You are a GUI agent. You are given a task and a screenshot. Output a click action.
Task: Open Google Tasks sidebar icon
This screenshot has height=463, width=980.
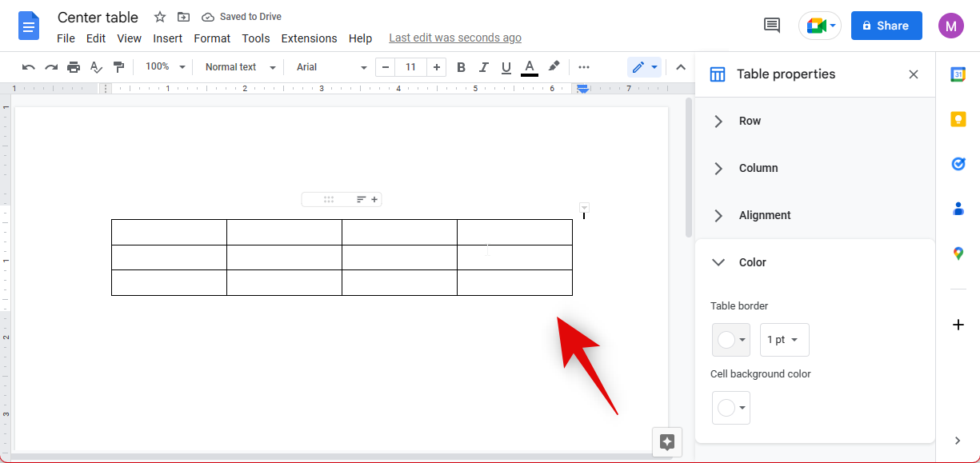(x=958, y=164)
